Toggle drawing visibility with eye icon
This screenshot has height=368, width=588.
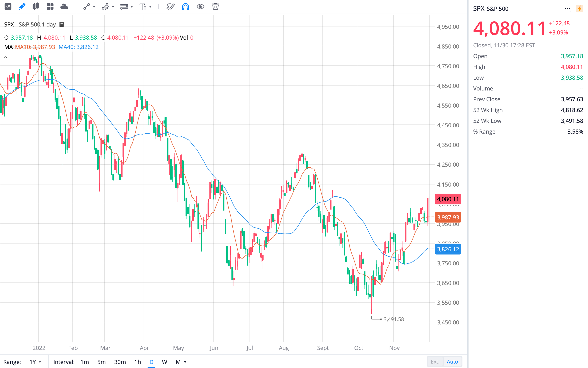(x=200, y=7)
